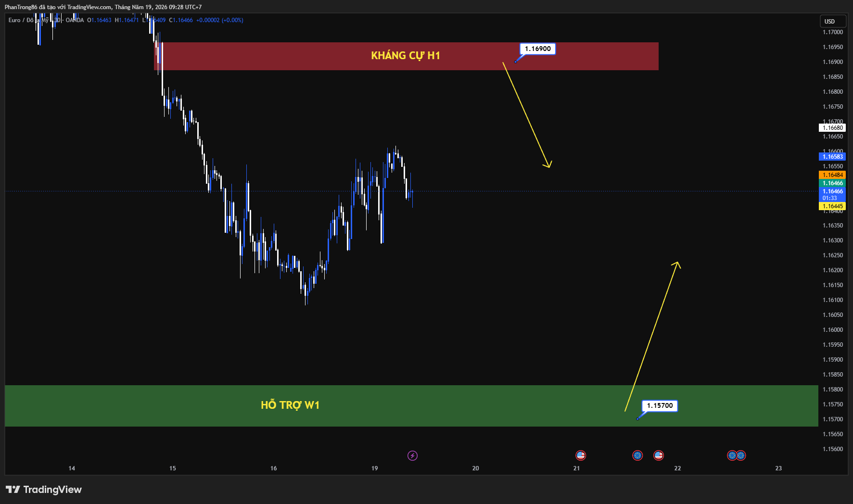Click the 1.16900 price callout label
The image size is (853, 504).
click(538, 49)
